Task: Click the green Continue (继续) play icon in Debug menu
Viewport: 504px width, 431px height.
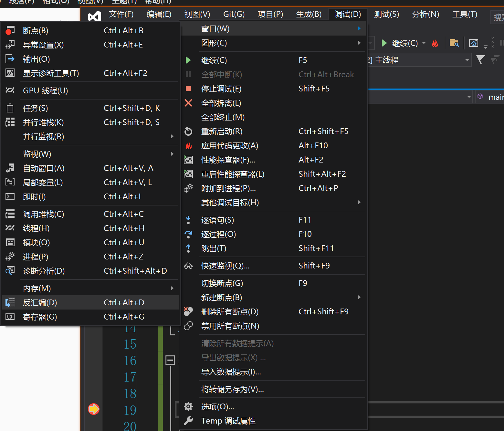Action: (x=188, y=60)
